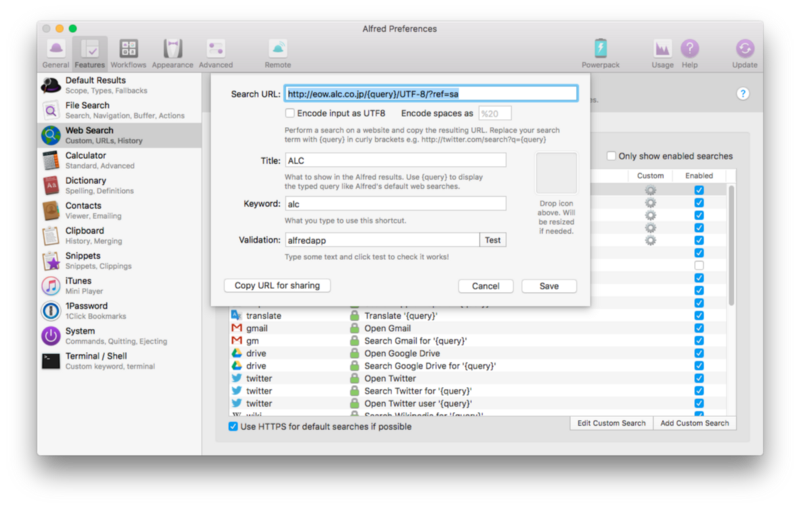Click Add Custom Search button
Viewport: 800px width, 508px height.
pyautogui.click(x=694, y=423)
